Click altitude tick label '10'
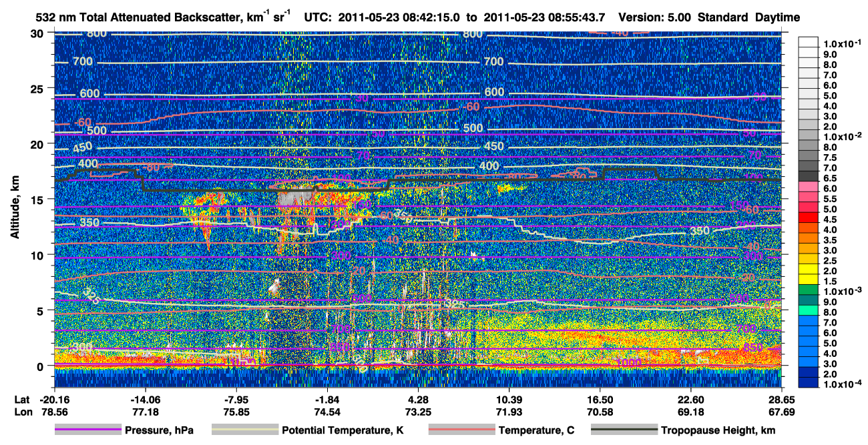868x445 pixels. (39, 254)
